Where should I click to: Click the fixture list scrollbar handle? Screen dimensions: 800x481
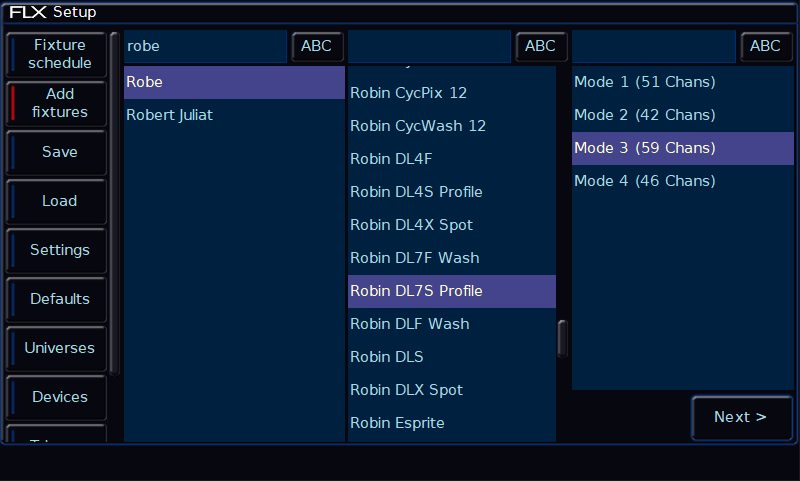pos(563,339)
